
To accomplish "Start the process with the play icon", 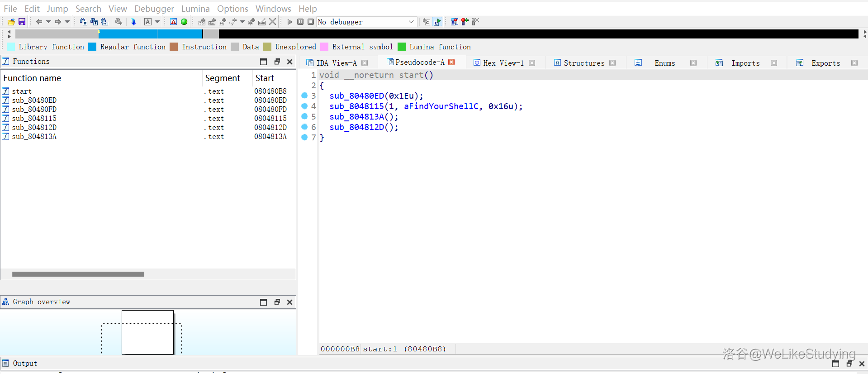I will (290, 22).
